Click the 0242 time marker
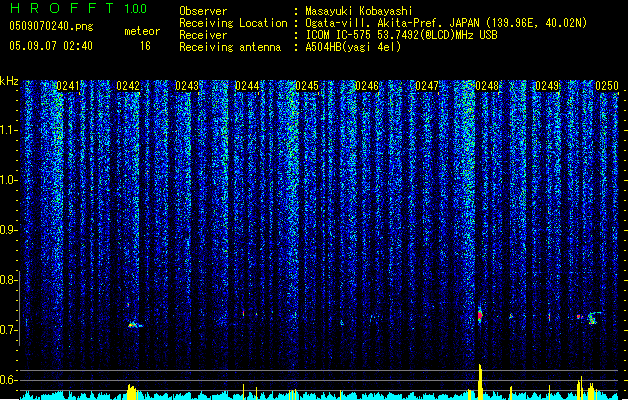 click(x=128, y=86)
